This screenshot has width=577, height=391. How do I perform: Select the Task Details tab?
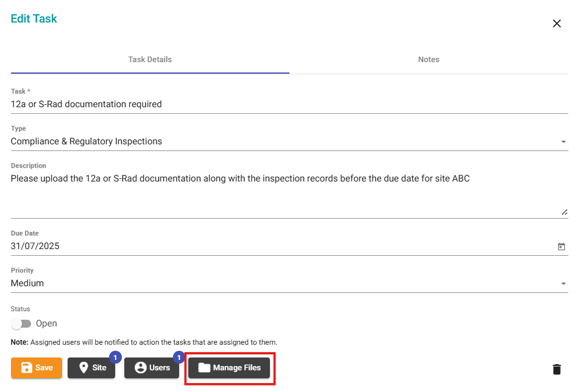pos(150,60)
